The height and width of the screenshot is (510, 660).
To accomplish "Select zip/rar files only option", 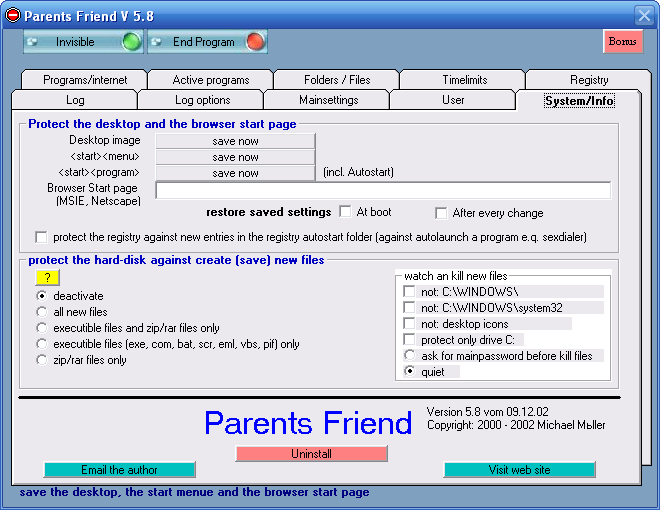I will pos(41,360).
